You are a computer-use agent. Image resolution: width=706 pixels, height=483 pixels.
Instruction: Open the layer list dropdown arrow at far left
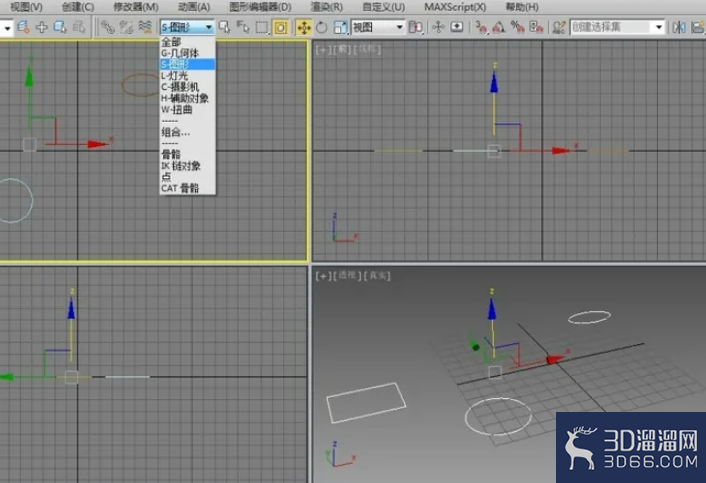(x=7, y=28)
